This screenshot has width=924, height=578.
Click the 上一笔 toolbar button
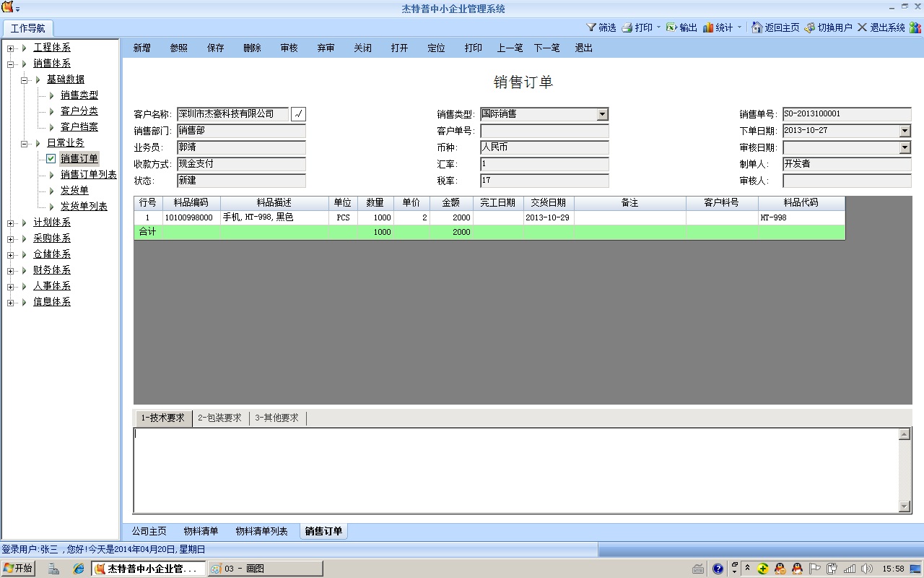(x=510, y=48)
